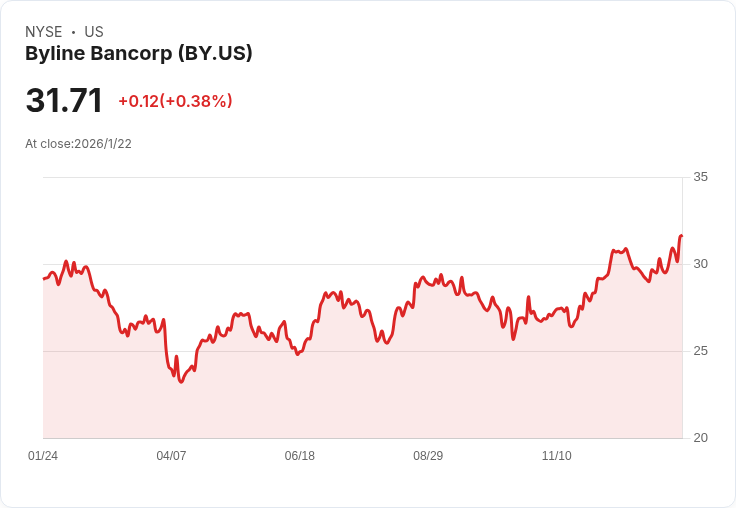Screen dimensions: 736x508
Task: Click the lowest dip of the price line
Action: pyautogui.click(x=181, y=382)
